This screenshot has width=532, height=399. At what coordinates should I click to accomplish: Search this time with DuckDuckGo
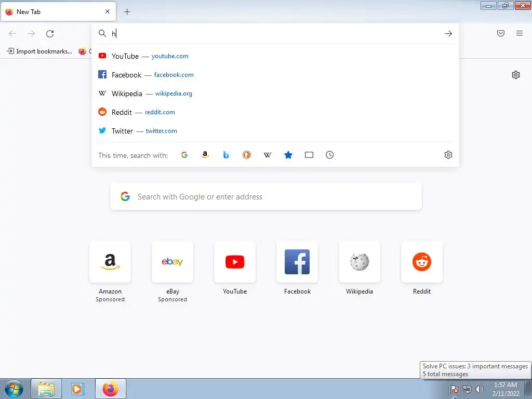click(x=247, y=155)
